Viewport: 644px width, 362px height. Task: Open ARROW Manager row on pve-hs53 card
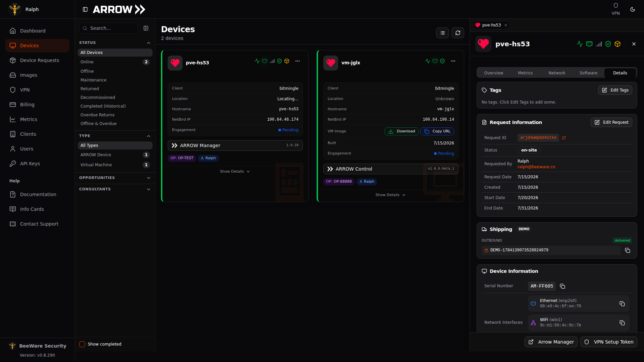pos(235,145)
